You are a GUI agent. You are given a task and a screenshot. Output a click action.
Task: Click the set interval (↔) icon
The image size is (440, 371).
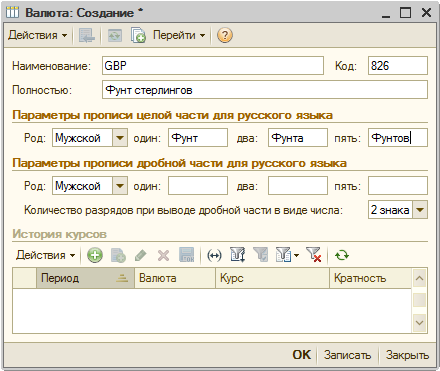(x=214, y=256)
